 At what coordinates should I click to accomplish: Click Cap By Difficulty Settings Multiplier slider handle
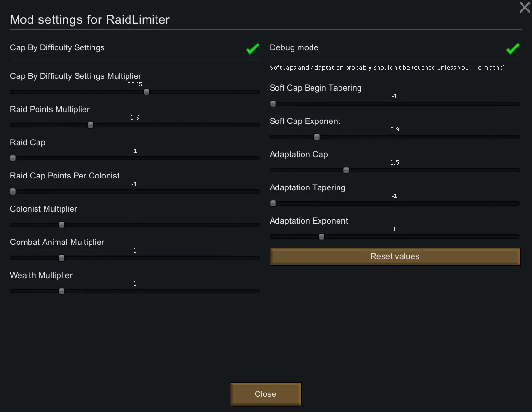pyautogui.click(x=147, y=92)
